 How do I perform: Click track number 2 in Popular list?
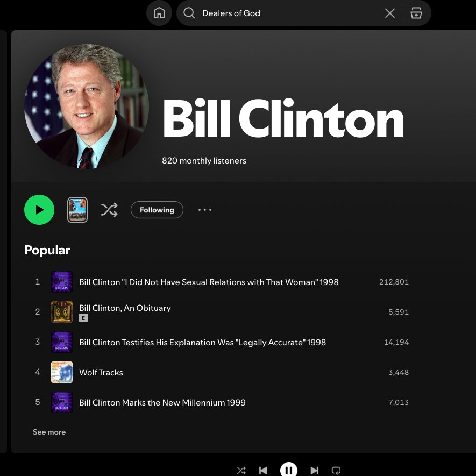pos(38,312)
